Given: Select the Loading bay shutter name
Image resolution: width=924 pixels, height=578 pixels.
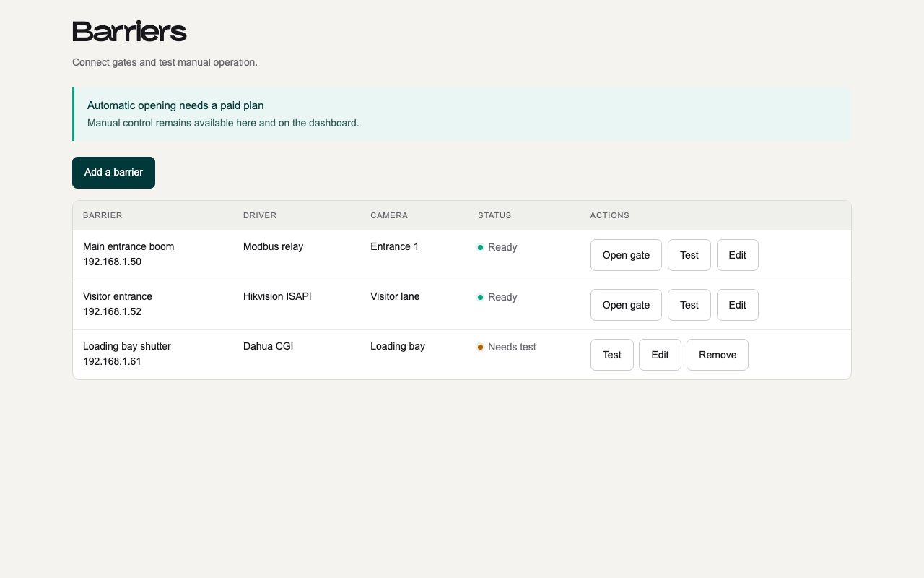Looking at the screenshot, I should click(x=127, y=346).
